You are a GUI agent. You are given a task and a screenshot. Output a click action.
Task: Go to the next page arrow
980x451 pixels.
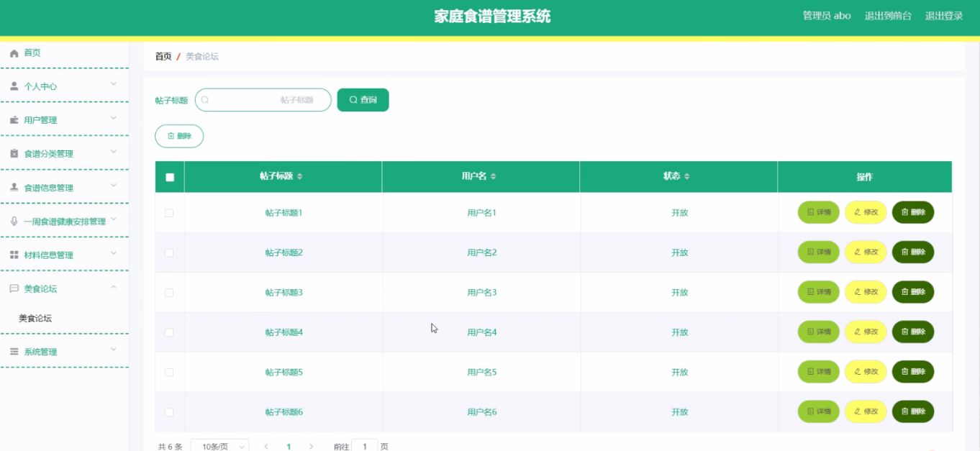pyautogui.click(x=311, y=447)
